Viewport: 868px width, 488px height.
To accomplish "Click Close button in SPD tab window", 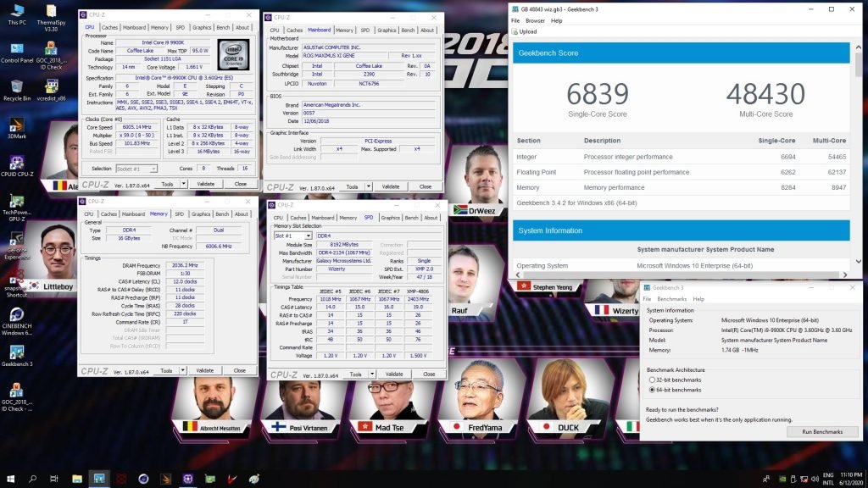I will point(429,374).
